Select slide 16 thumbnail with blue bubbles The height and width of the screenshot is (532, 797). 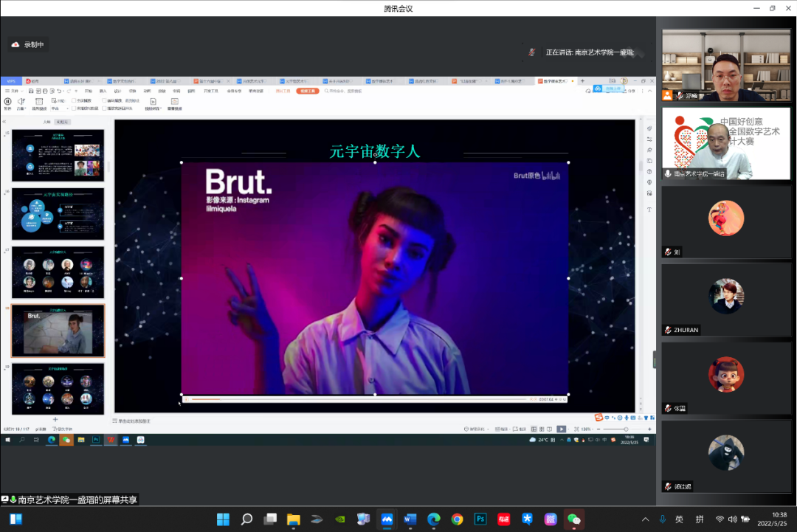pyautogui.click(x=58, y=214)
